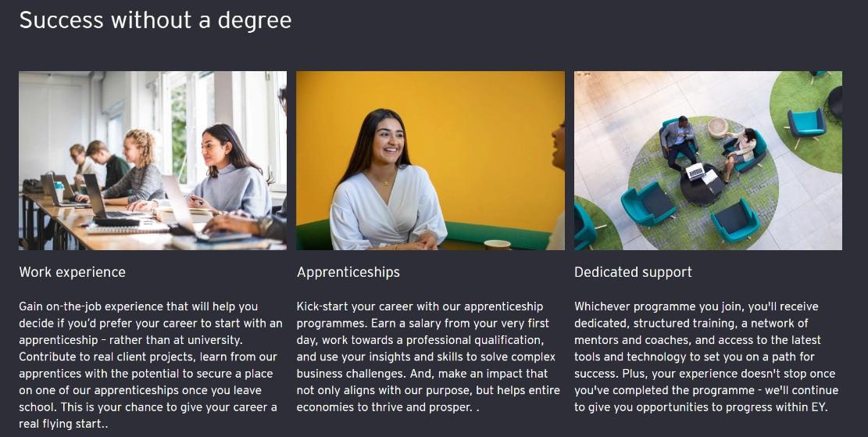This screenshot has width=868, height=437.
Task: Click the Dedicated support description paragraph
Action: tap(706, 356)
